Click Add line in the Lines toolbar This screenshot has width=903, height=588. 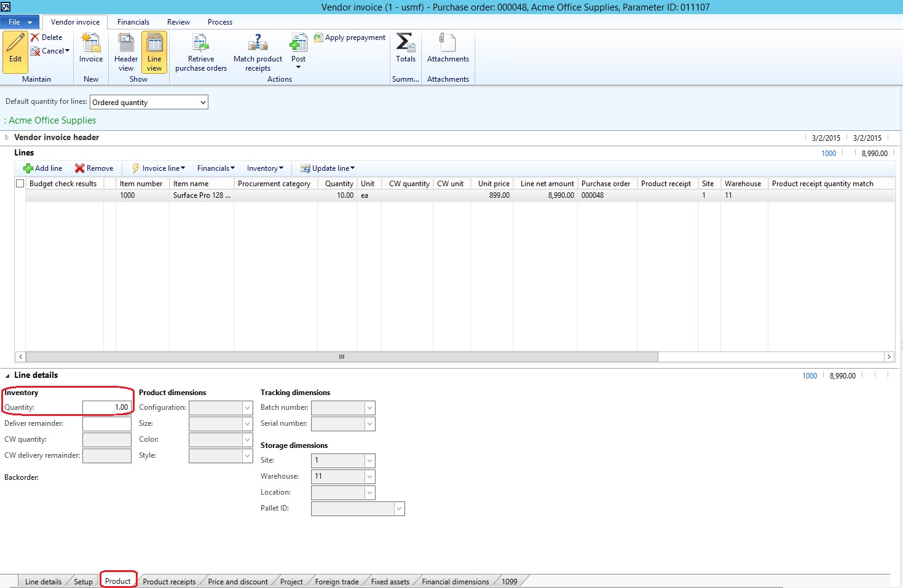tap(42, 168)
